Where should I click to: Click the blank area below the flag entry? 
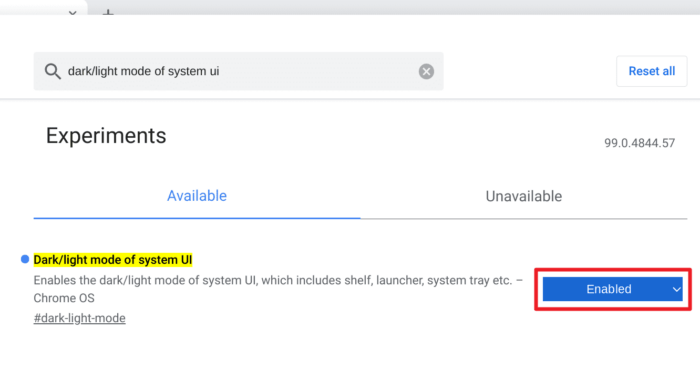pyautogui.click(x=350, y=359)
